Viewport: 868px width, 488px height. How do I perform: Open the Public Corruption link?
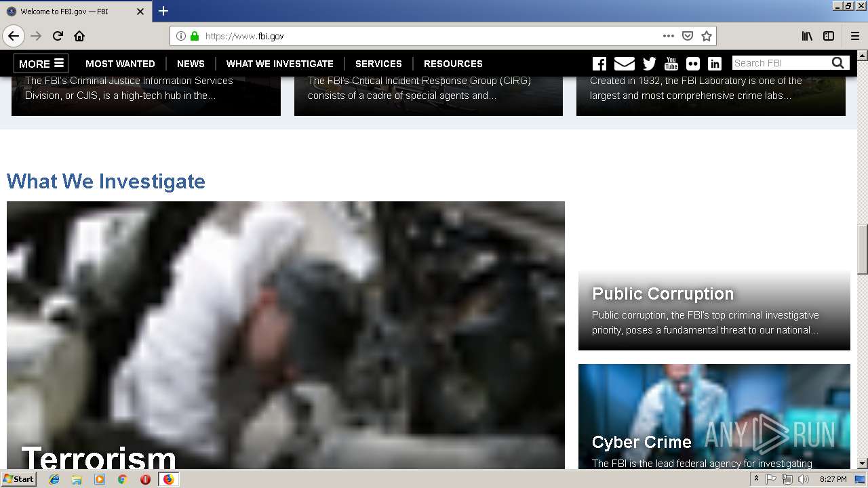(x=663, y=293)
